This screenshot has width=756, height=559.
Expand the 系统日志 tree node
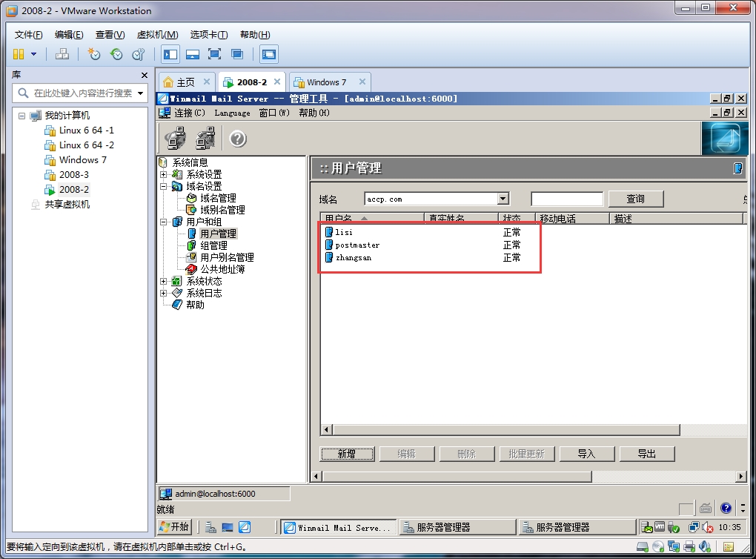coord(164,293)
